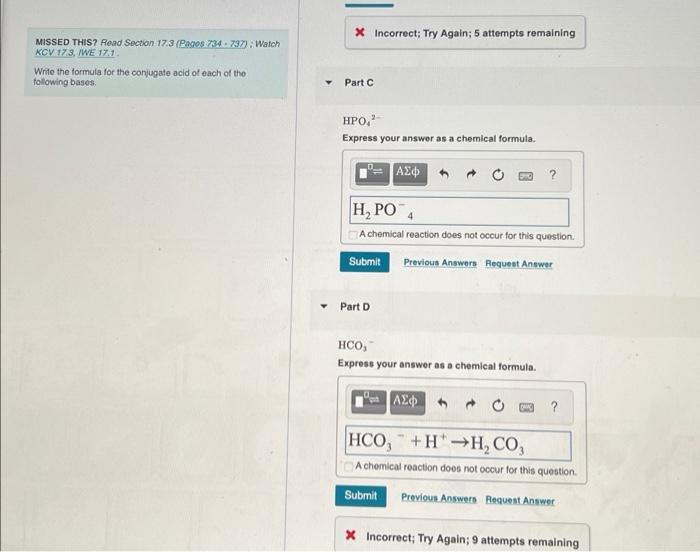This screenshot has height=552, width=700.
Task: Click undo arrow in Part D toolbar
Action: (442, 404)
